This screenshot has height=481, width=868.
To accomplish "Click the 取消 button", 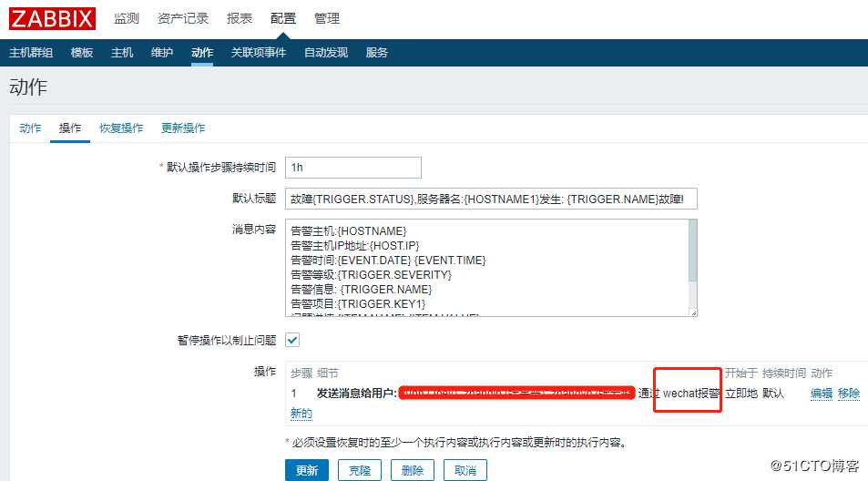I will (x=465, y=470).
